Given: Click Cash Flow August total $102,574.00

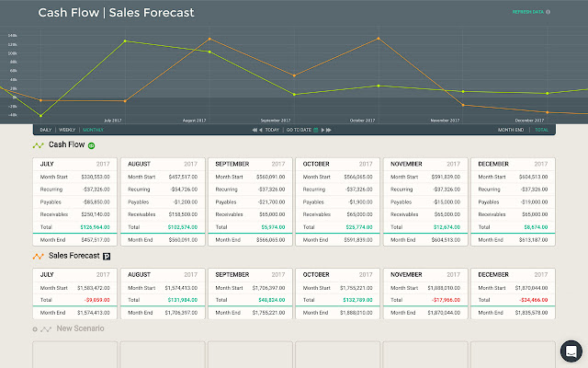Looking at the screenshot, I should tap(183, 227).
